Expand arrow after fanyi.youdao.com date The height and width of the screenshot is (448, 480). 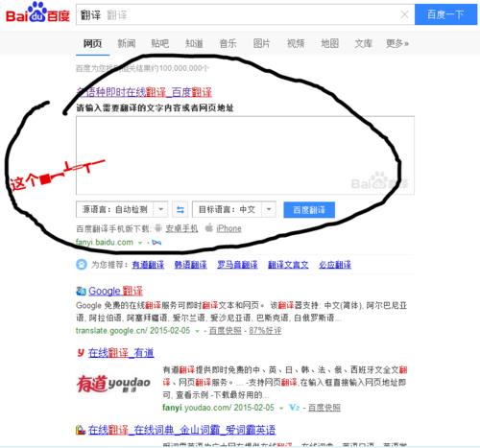281,408
